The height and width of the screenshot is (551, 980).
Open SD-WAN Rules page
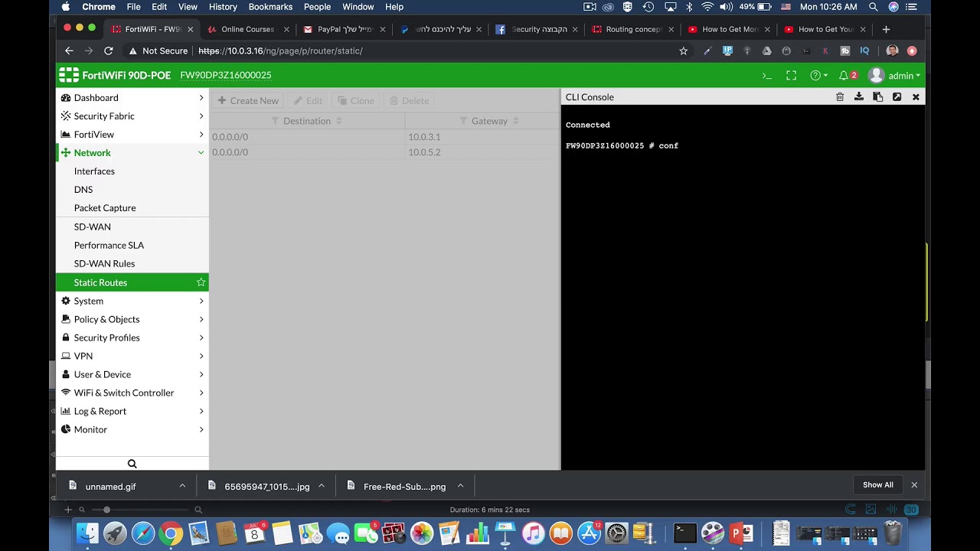[104, 263]
